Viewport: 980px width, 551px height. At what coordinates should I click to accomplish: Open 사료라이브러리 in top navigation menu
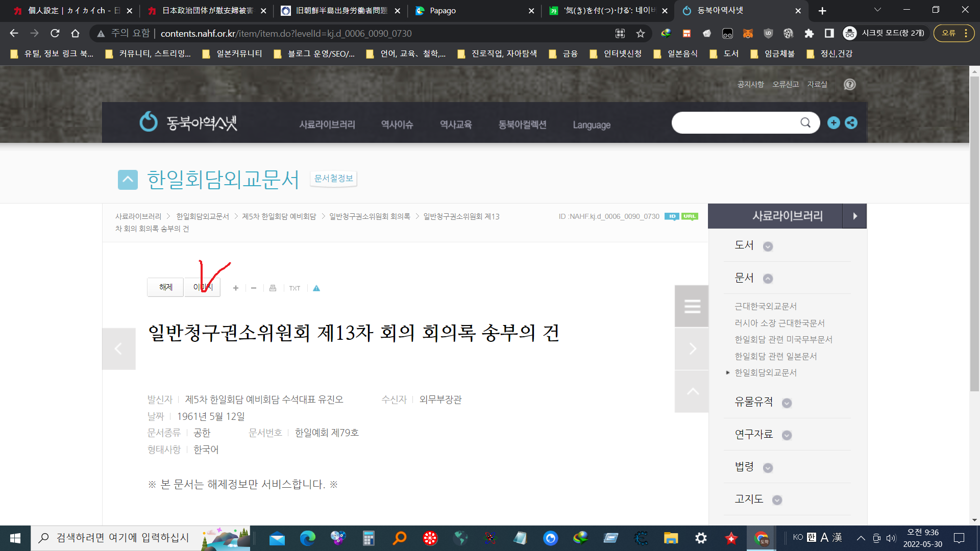(327, 124)
